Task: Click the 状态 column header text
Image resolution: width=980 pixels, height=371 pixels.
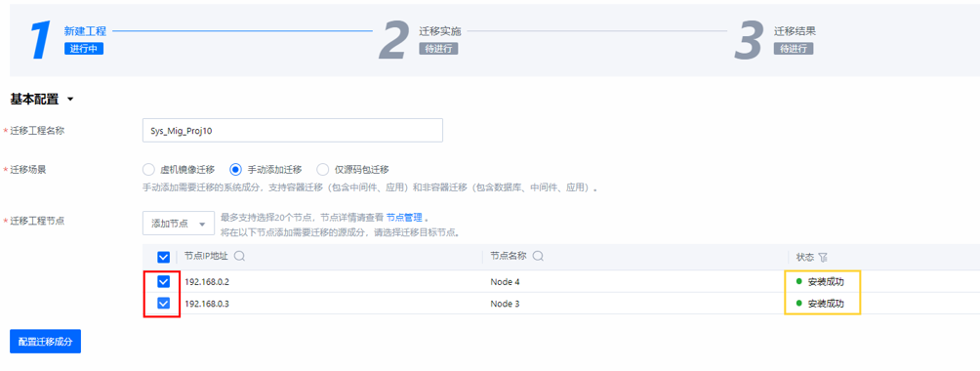Action: tap(805, 257)
